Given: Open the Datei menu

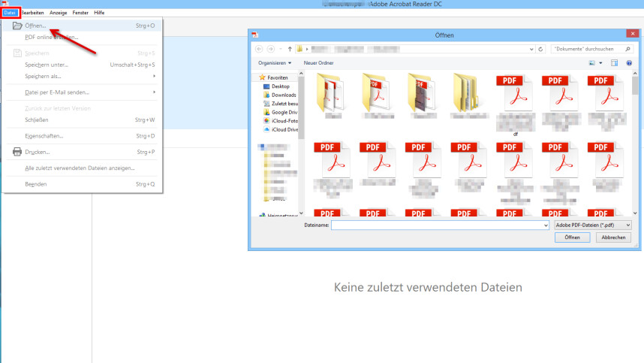Looking at the screenshot, I should (x=10, y=13).
